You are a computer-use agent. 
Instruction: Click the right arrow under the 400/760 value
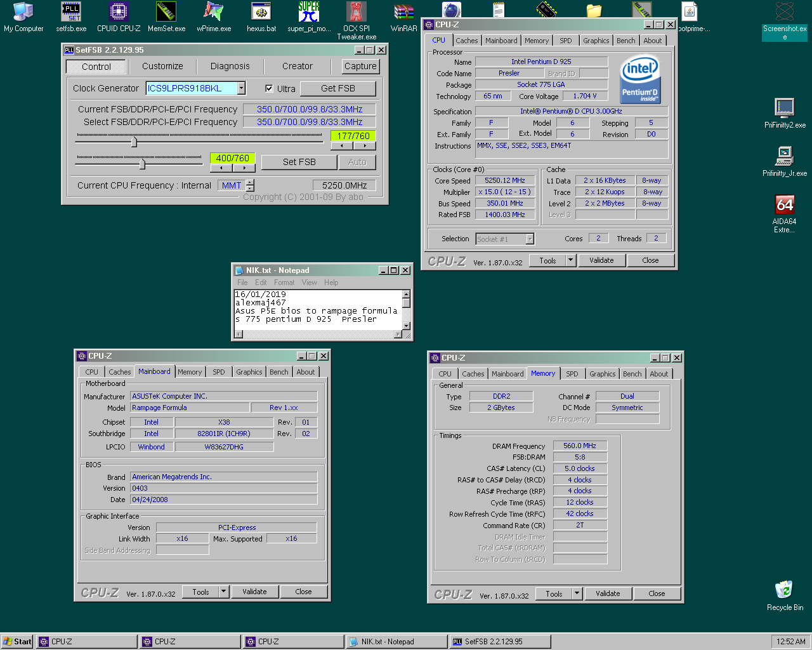point(244,168)
